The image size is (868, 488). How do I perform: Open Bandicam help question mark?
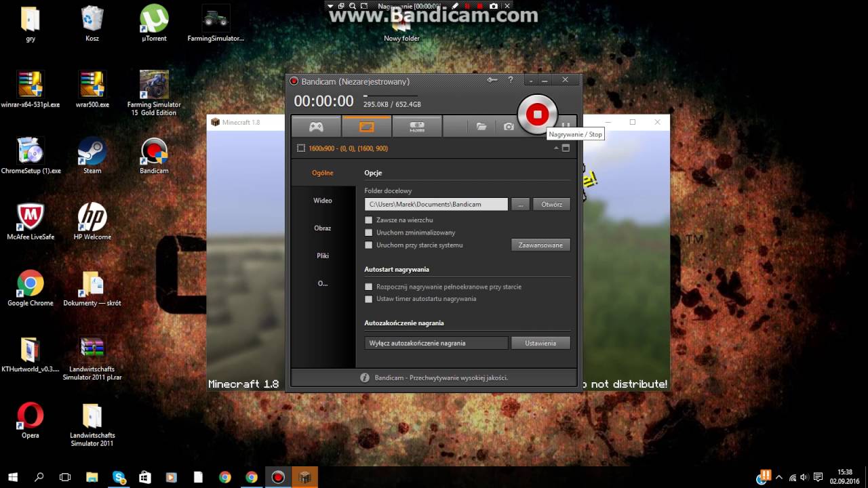[511, 80]
